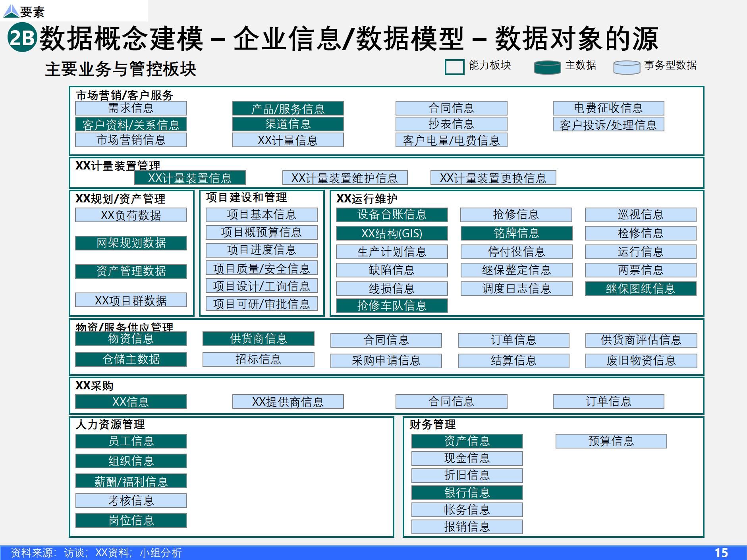
Task: Click the 抢修车队信息 box
Action: pos(392,306)
